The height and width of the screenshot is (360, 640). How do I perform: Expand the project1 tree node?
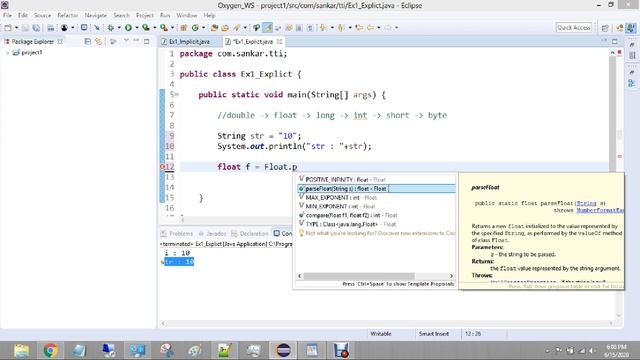coord(7,53)
